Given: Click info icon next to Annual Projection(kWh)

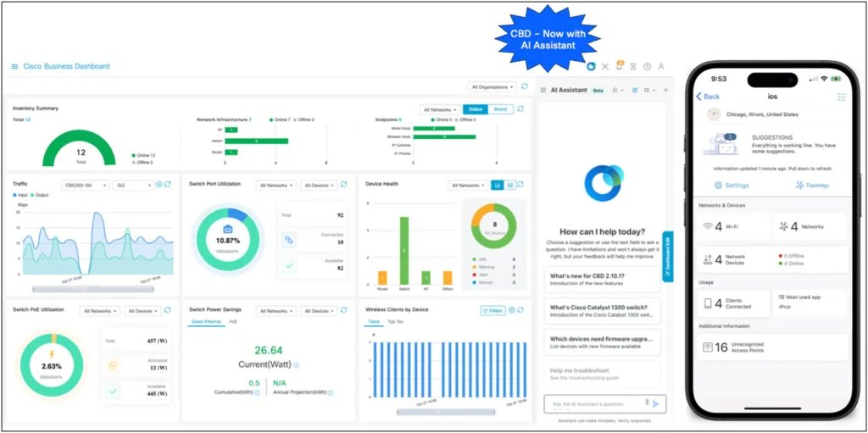Looking at the screenshot, I should (331, 392).
